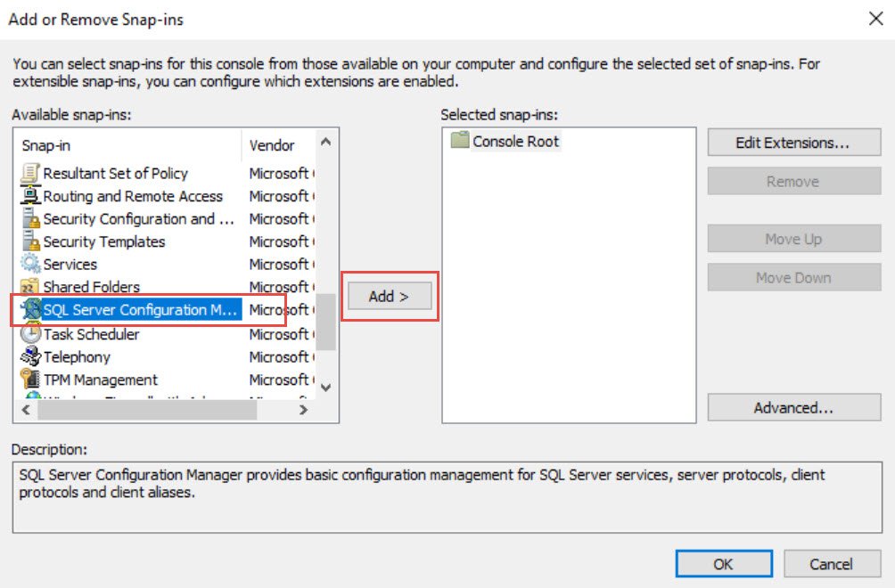This screenshot has width=895, height=588.
Task: Click Microsoft vendor cell for Shared Folders row
Action: [x=280, y=286]
